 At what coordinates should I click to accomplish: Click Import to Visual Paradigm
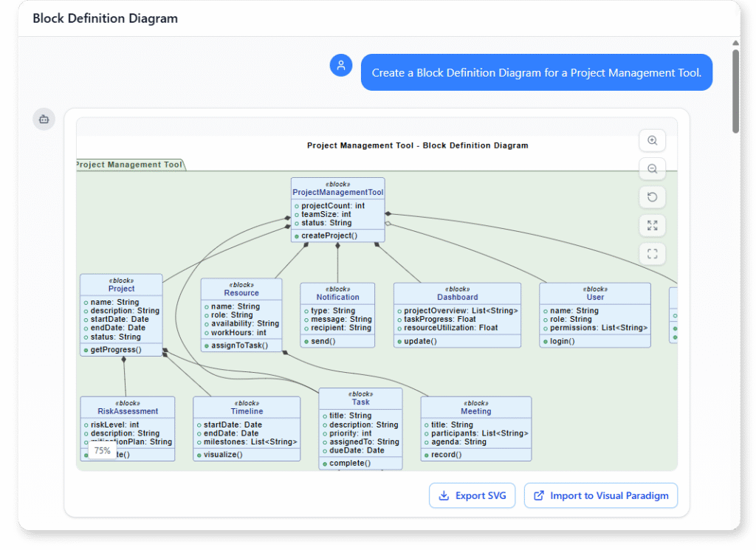(x=601, y=495)
